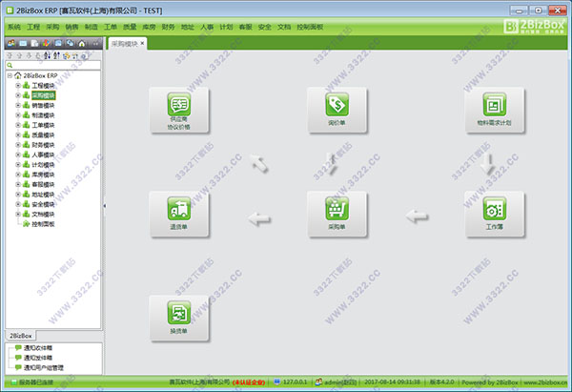The height and width of the screenshot is (392, 572).
Task: Open the 工作簿 workbook tile
Action: point(494,215)
